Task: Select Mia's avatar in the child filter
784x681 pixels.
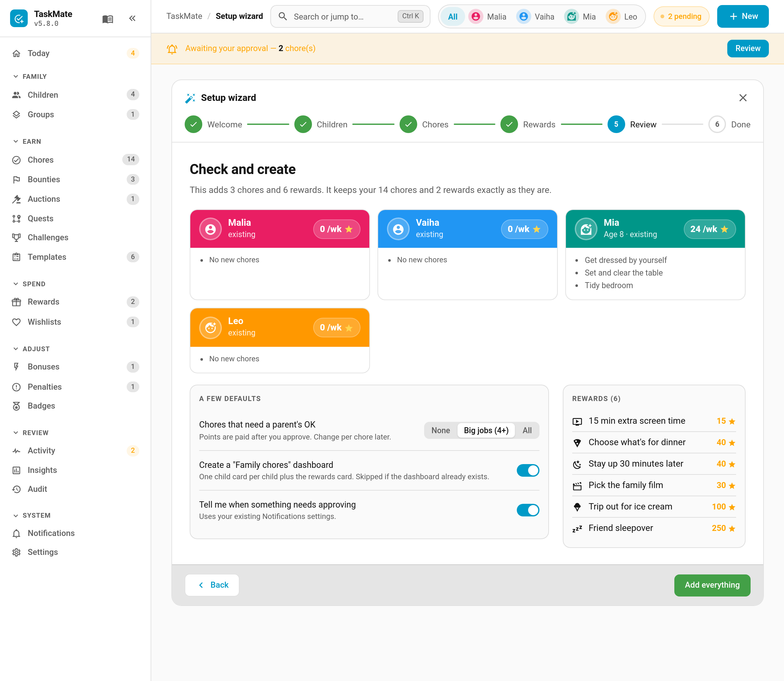Action: pyautogui.click(x=571, y=17)
